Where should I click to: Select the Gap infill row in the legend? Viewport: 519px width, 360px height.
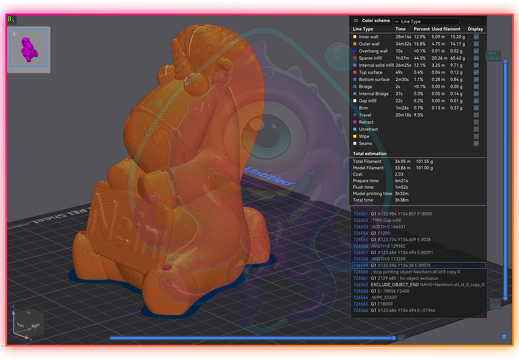coord(418,101)
